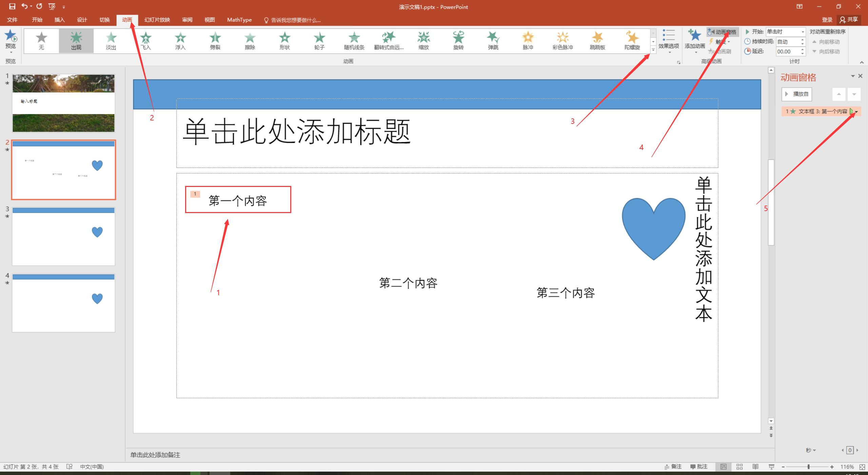Click the 播放自 (Play From) button

pyautogui.click(x=797, y=94)
